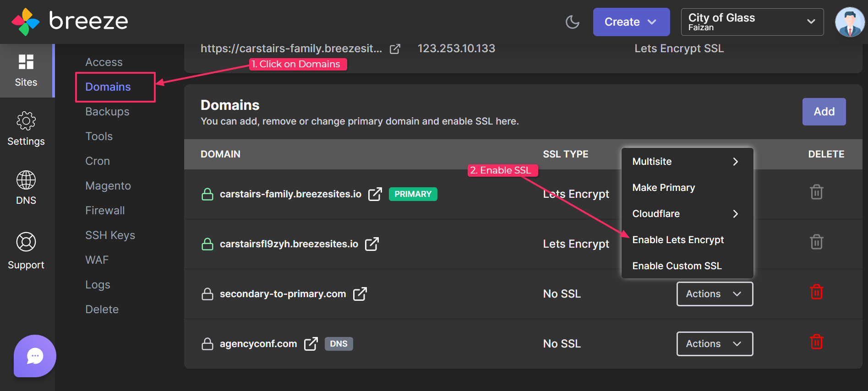Open the Magento section

tap(108, 186)
